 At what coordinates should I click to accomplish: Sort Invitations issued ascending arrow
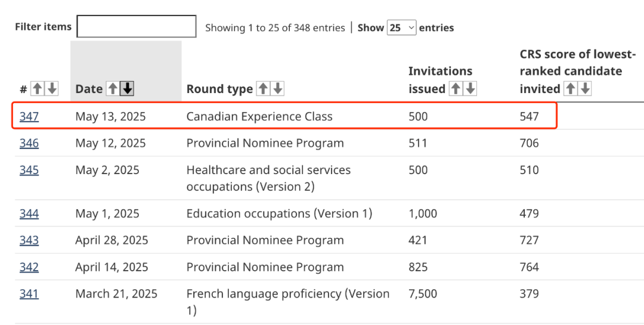[456, 89]
